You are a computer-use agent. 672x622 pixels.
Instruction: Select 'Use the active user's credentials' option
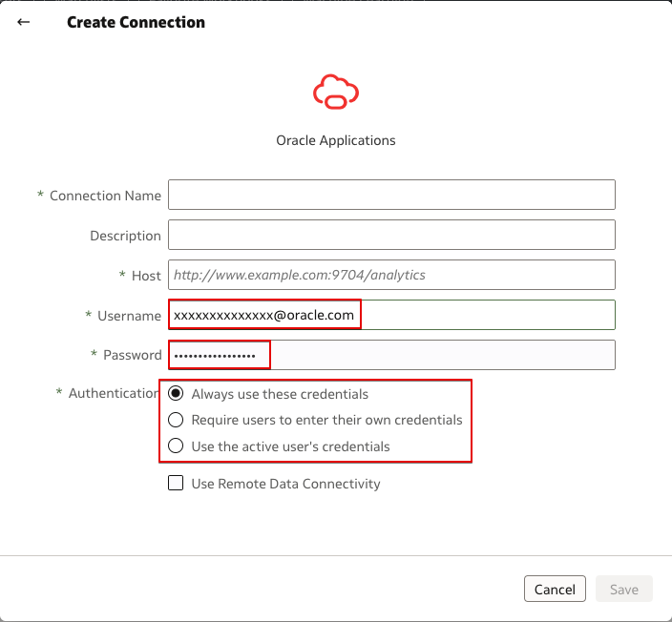click(x=176, y=446)
